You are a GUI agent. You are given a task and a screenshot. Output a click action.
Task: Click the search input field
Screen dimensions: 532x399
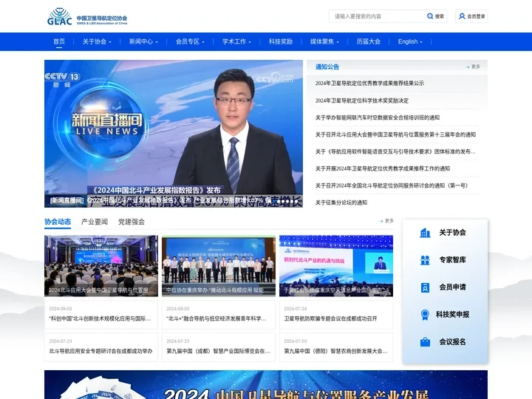coord(377,16)
